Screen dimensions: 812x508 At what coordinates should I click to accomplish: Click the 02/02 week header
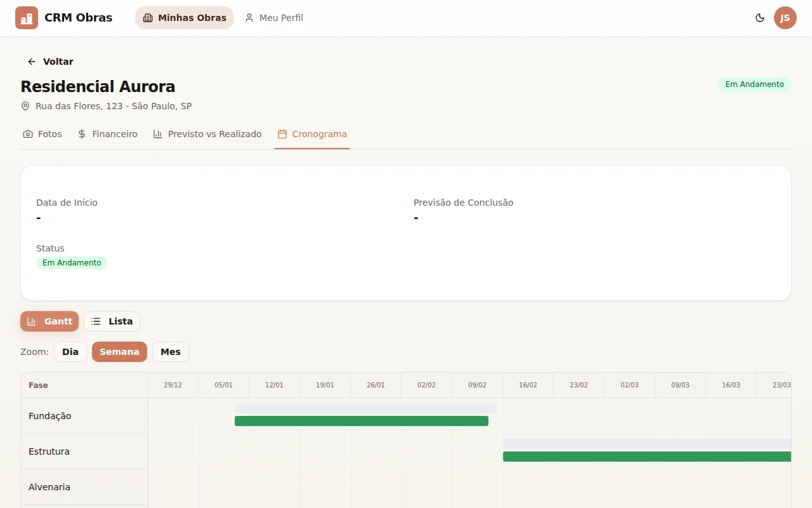tap(426, 385)
